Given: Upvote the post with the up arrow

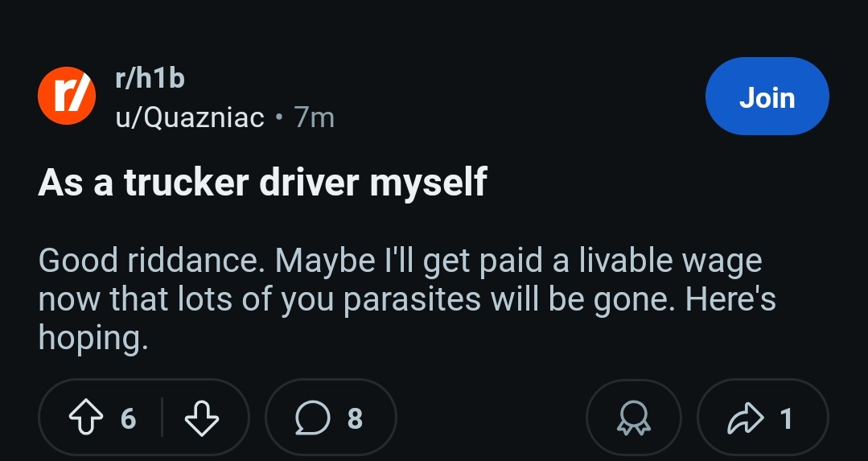Looking at the screenshot, I should click(x=86, y=418).
